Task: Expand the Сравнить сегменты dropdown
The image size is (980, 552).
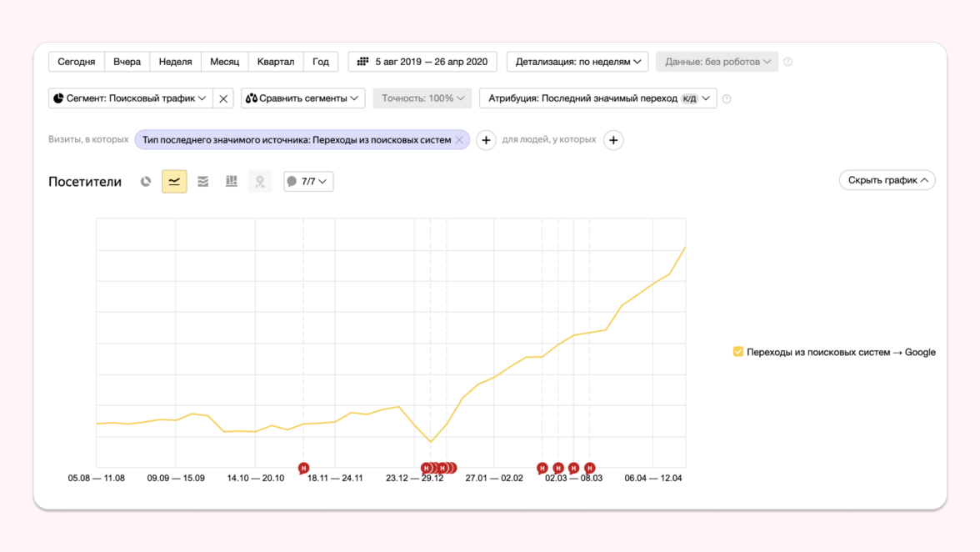Action: [x=303, y=98]
